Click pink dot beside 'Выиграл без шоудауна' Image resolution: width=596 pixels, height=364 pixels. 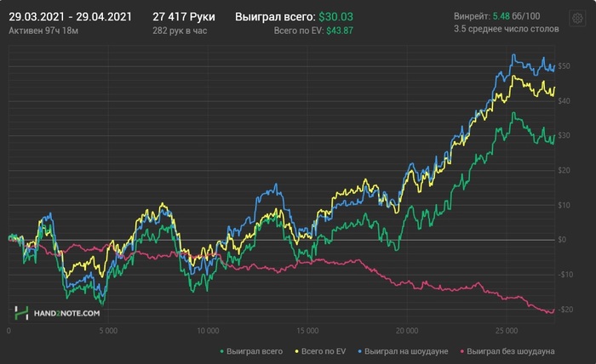click(x=462, y=350)
